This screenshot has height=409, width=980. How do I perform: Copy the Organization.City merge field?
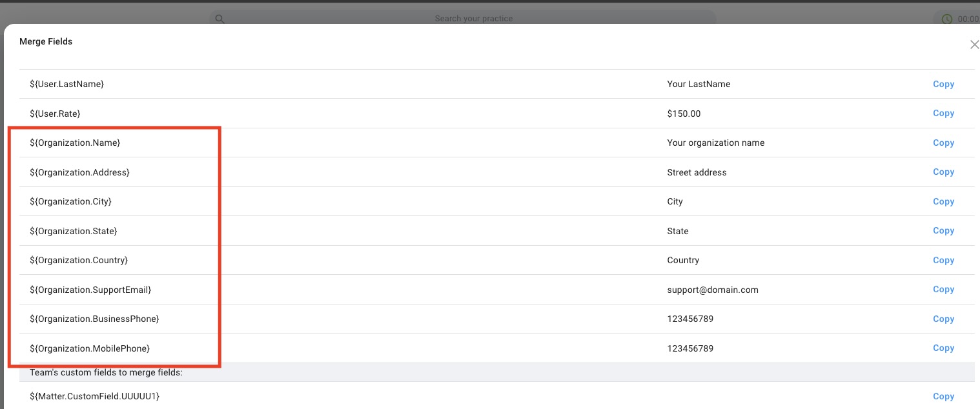point(943,201)
